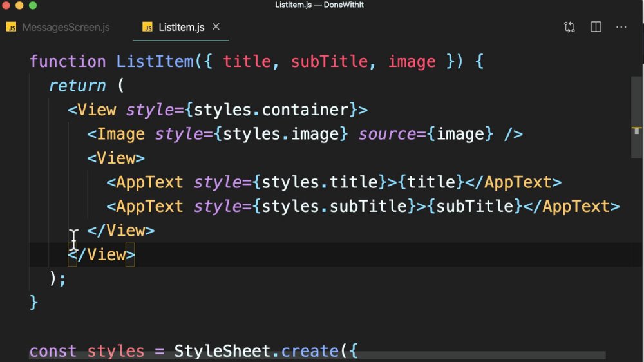Click the vertical scrollbar thumb

click(637, 117)
